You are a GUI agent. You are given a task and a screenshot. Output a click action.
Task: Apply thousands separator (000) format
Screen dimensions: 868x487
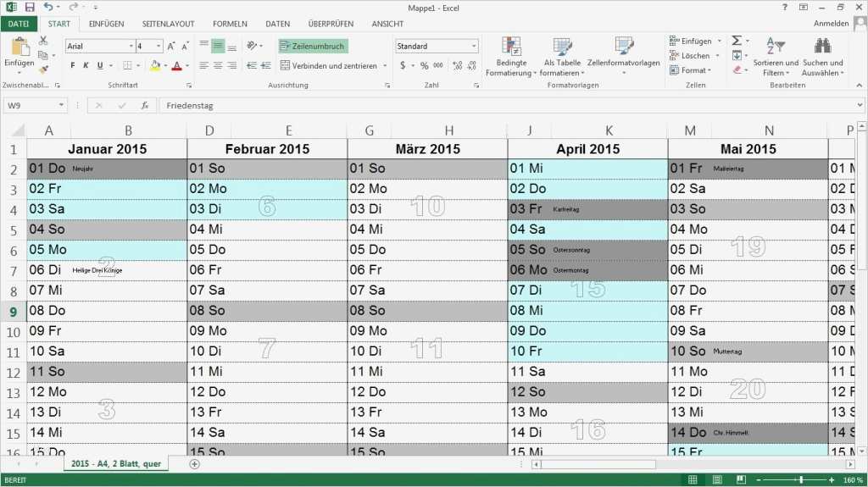(438, 65)
